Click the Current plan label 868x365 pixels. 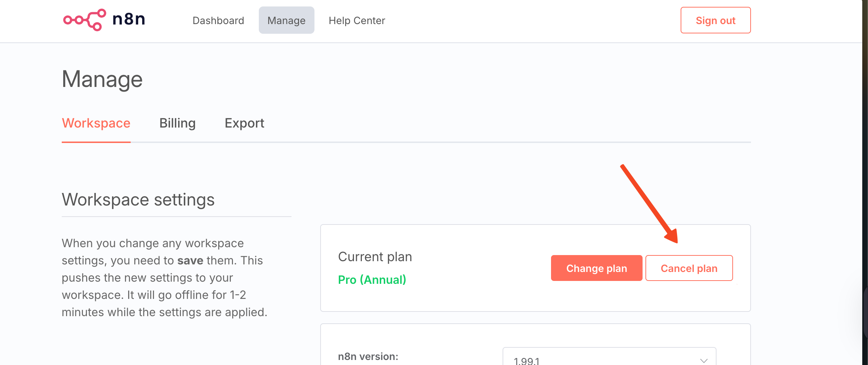[375, 257]
